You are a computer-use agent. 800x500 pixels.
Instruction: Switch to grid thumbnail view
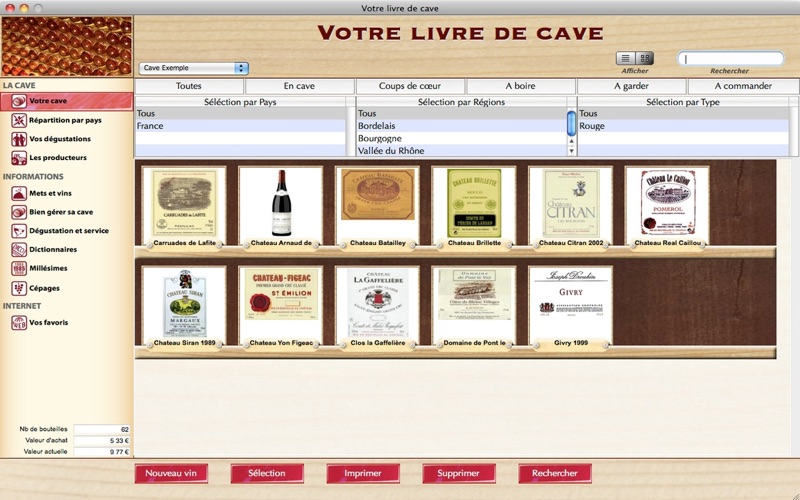point(644,58)
